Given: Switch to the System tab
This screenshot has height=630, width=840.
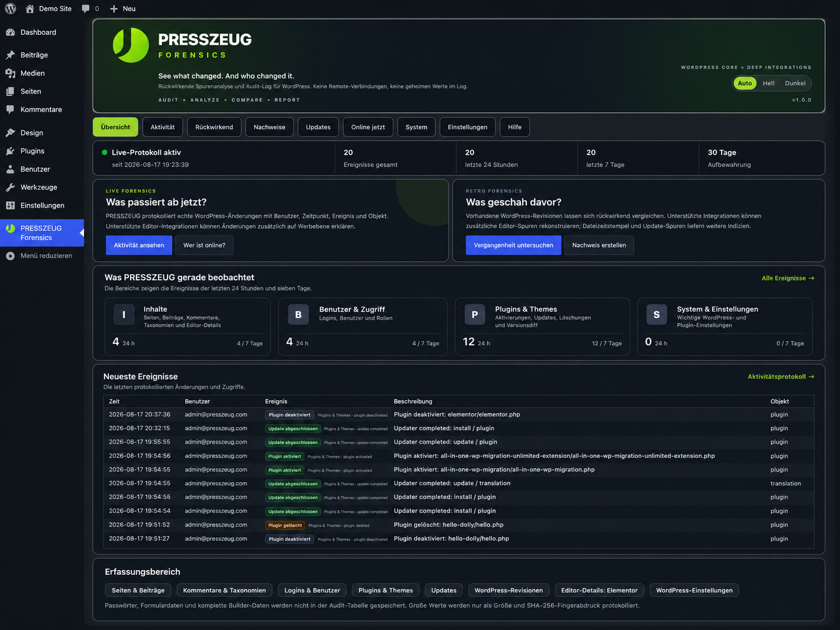Looking at the screenshot, I should [x=417, y=127].
